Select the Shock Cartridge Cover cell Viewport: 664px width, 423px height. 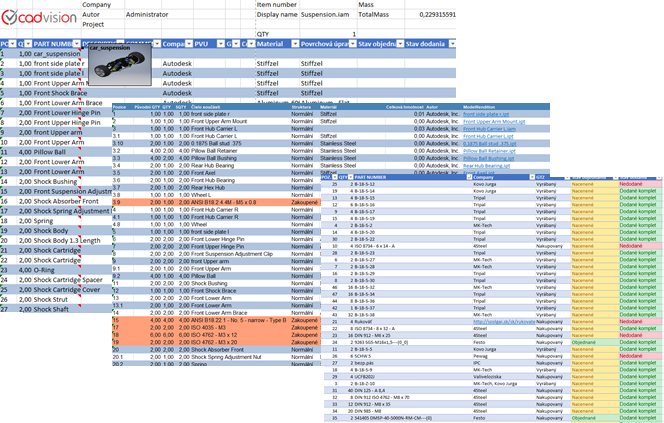[x=67, y=290]
